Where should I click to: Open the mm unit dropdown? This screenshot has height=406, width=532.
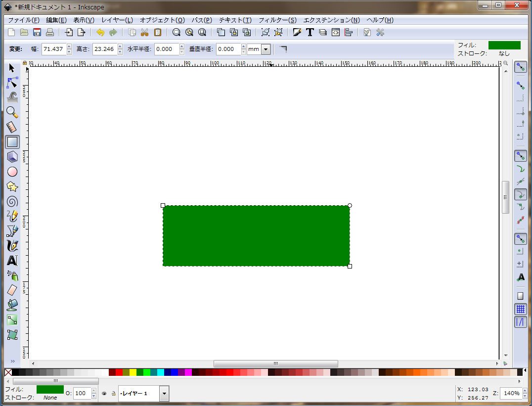[266, 49]
